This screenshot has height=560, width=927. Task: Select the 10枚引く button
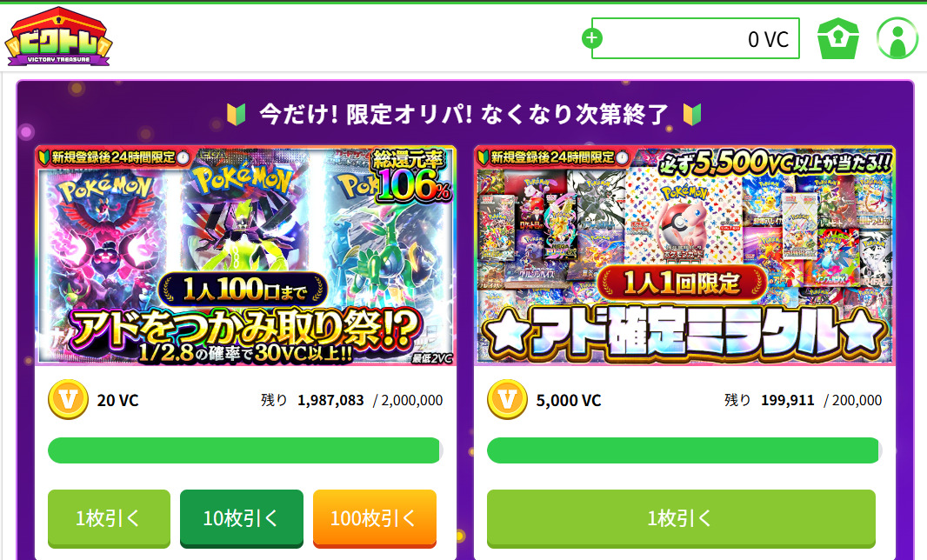(241, 518)
